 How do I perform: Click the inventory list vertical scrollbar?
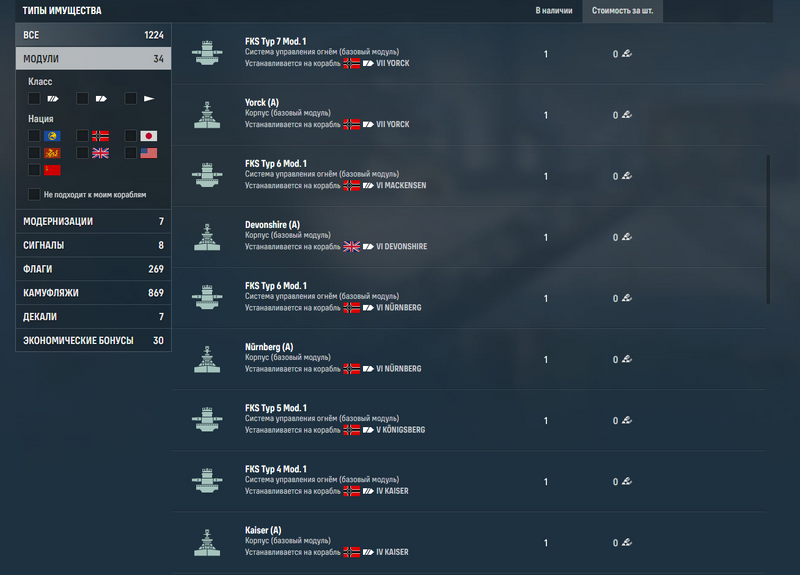click(x=768, y=230)
